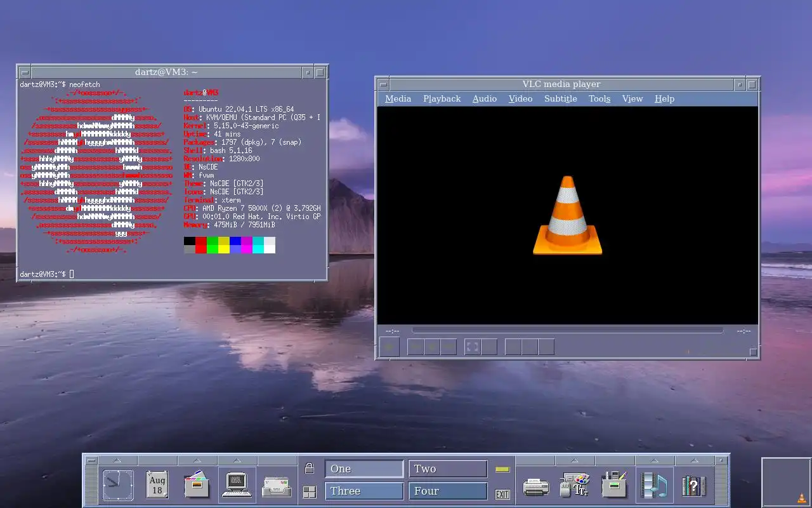This screenshot has width=812, height=508.
Task: Open the help books icon
Action: coord(694,486)
